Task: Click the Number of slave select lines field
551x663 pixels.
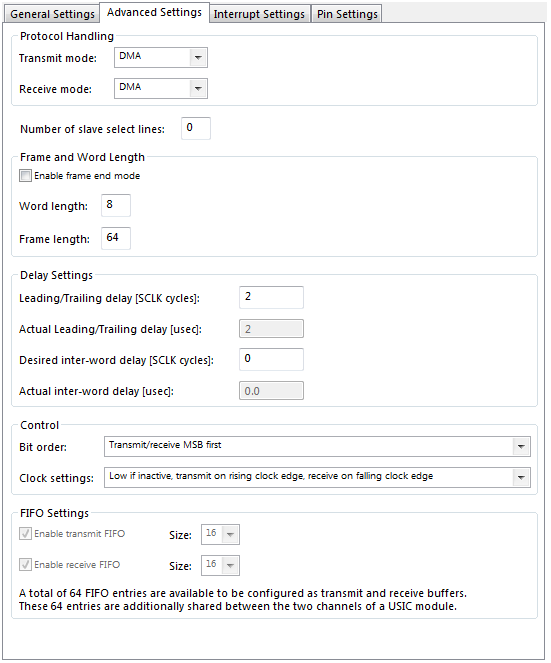Action: coord(196,128)
